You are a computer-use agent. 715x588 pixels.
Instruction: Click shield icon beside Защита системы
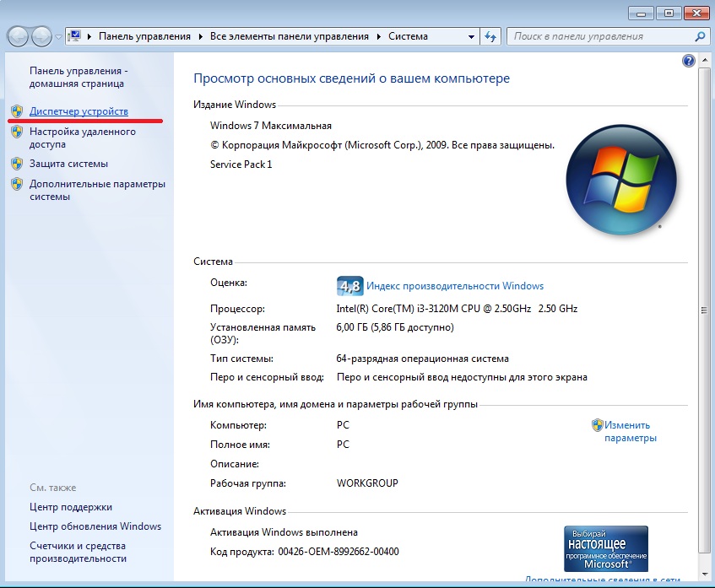coord(17,163)
